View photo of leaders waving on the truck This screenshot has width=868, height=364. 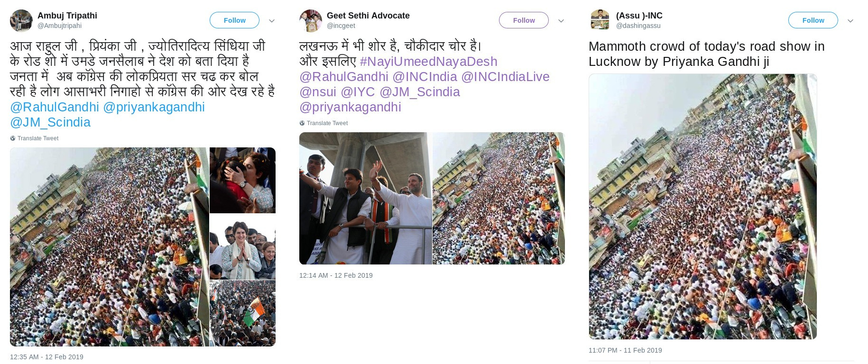click(x=365, y=198)
